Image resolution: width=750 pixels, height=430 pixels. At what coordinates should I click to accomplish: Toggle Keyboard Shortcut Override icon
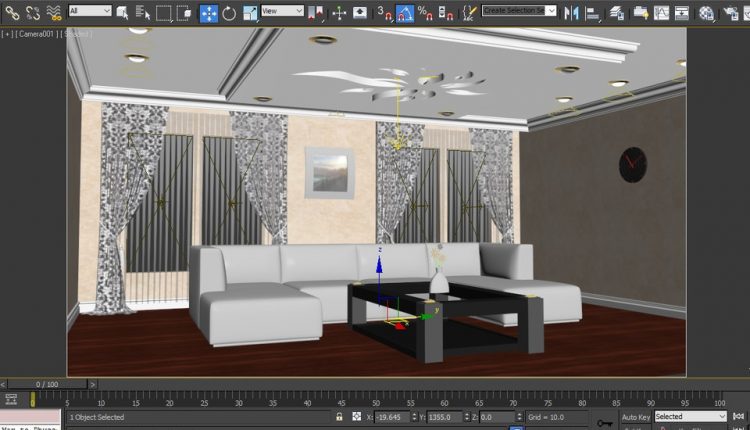tap(360, 13)
